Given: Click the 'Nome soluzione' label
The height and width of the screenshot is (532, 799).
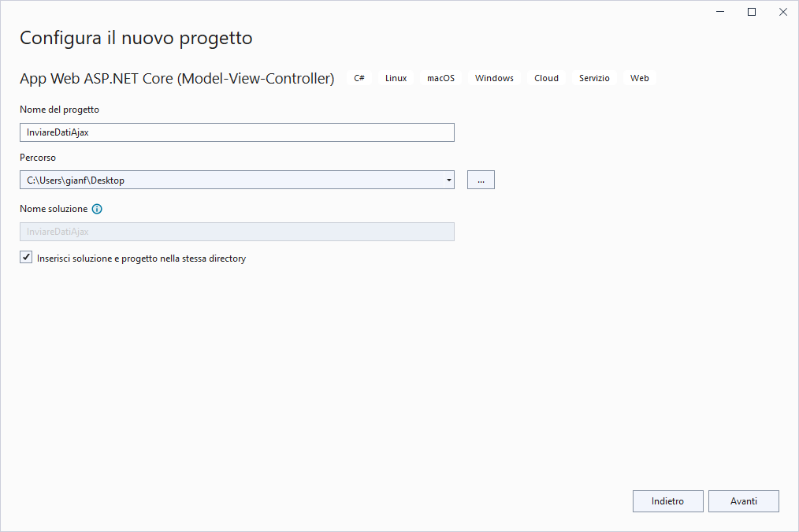Looking at the screenshot, I should (54, 209).
